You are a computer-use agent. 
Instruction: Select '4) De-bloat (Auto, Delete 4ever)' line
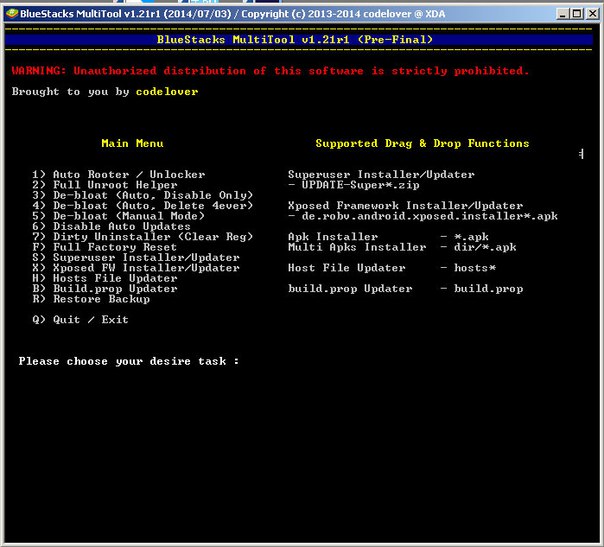pos(143,206)
